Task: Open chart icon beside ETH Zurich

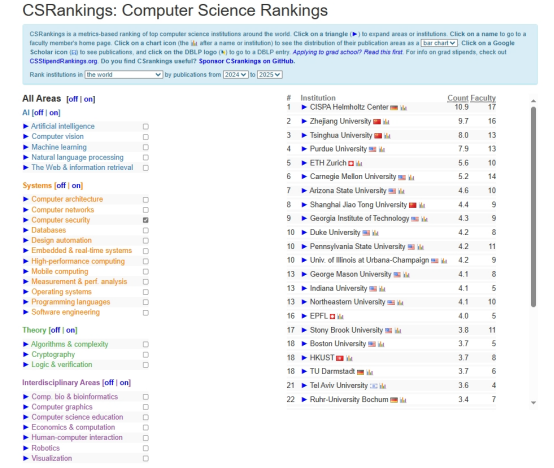Action: [359, 163]
